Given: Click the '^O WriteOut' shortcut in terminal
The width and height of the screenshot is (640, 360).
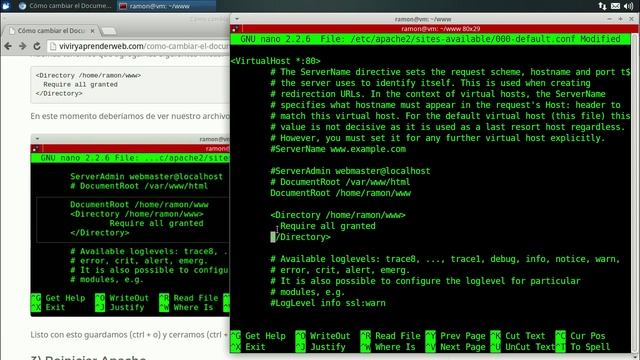Looking at the screenshot, I should coord(323,336).
